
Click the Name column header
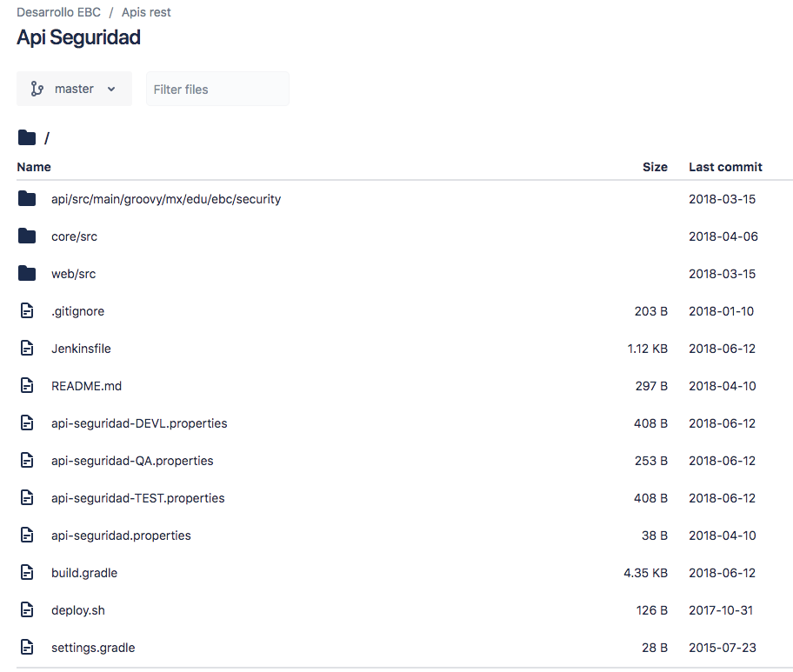(34, 167)
